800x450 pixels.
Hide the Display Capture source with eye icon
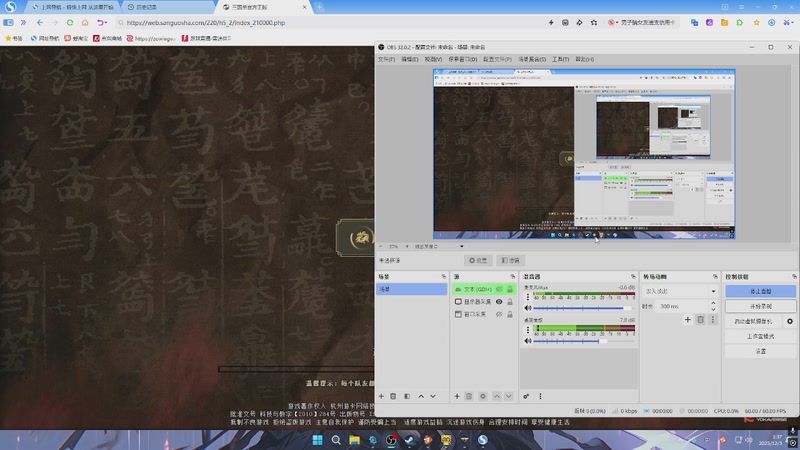coord(499,302)
